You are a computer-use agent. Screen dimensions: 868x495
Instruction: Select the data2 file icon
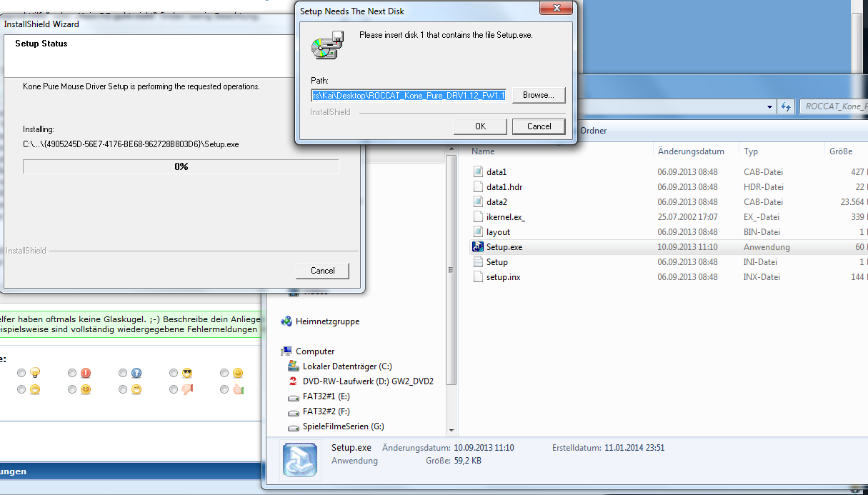pos(479,201)
